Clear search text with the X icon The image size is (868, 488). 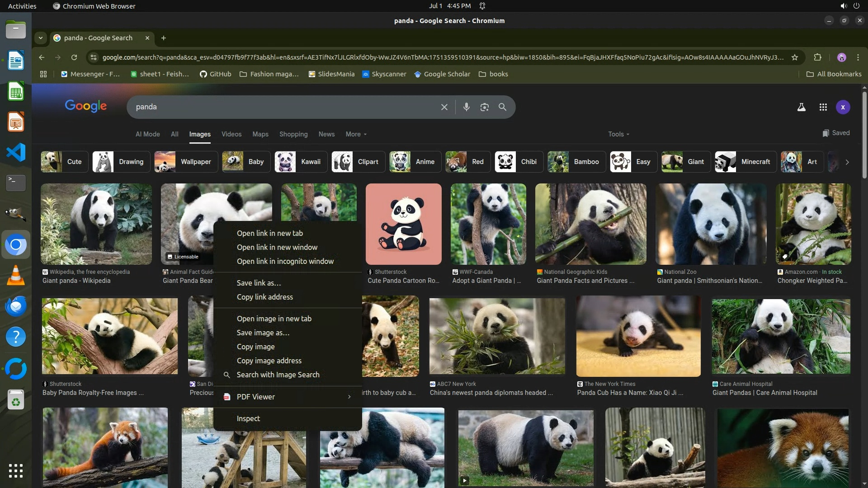coord(444,107)
